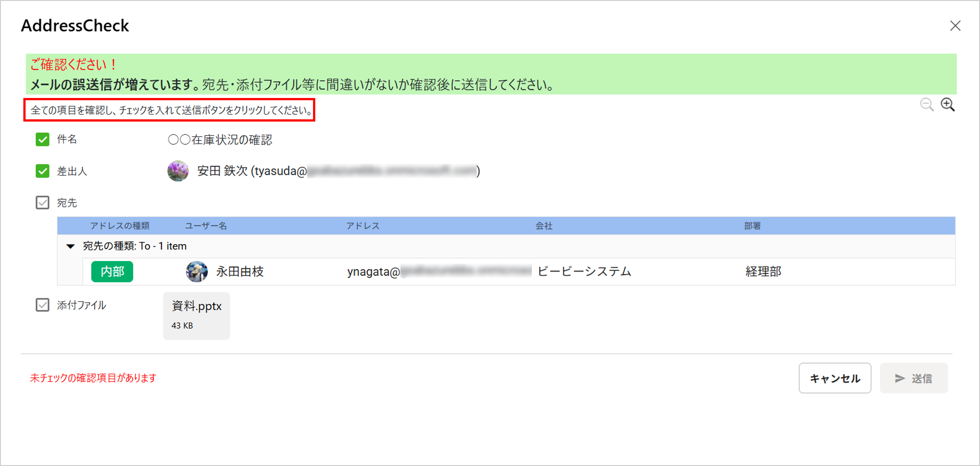This screenshot has height=466, width=980.
Task: Click the green 内部 badge
Action: point(112,272)
